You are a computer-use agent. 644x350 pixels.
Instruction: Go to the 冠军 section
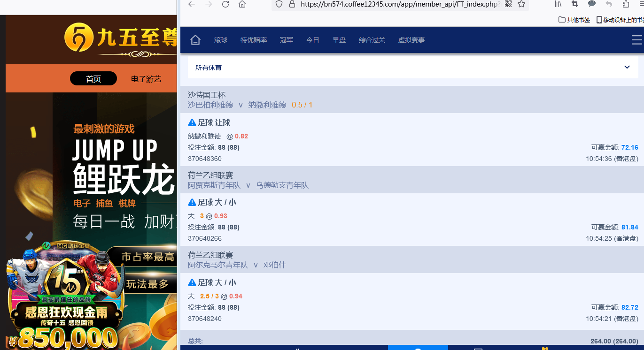coord(287,40)
